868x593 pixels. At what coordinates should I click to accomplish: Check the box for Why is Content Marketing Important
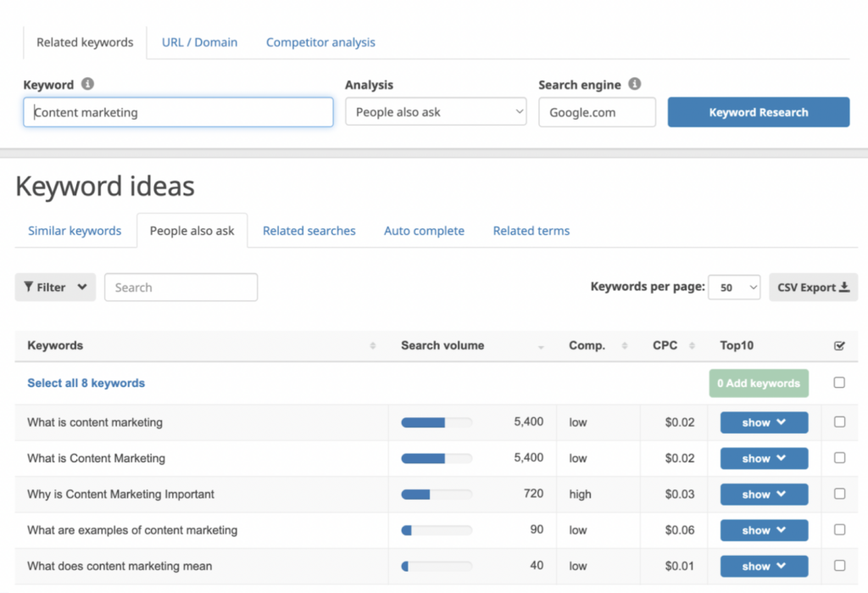[x=839, y=494]
